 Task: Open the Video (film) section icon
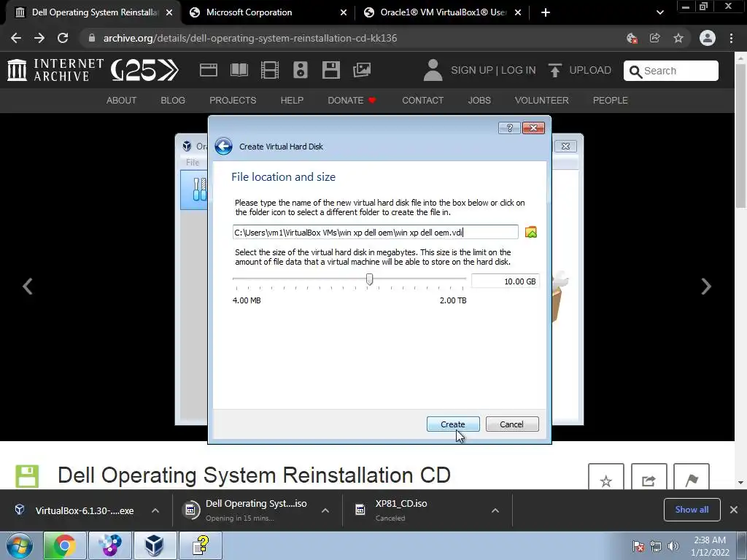(270, 70)
